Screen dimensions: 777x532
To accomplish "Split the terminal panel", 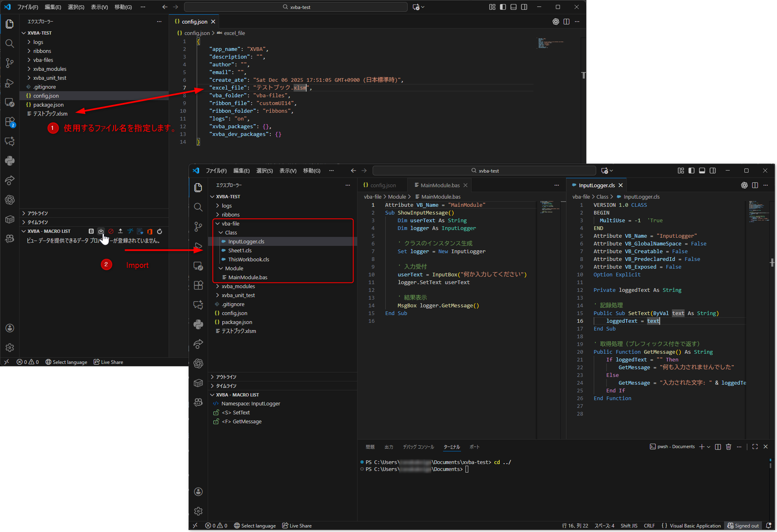I will tap(718, 447).
